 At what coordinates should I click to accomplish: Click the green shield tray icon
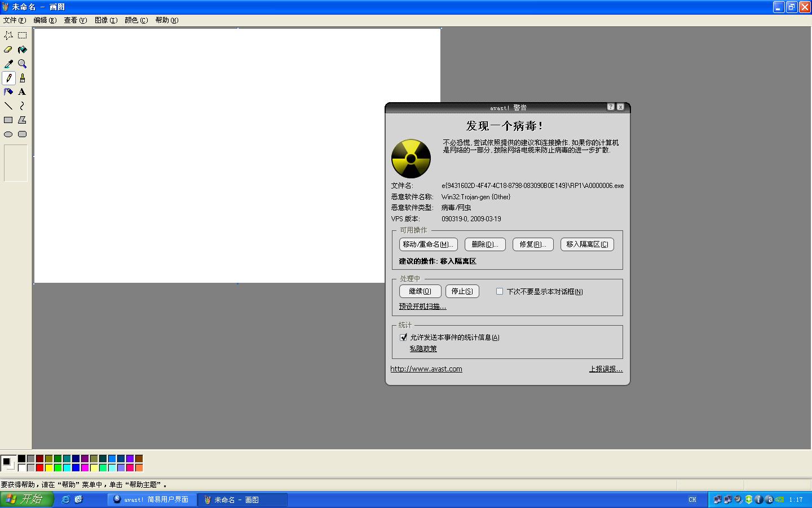point(749,500)
